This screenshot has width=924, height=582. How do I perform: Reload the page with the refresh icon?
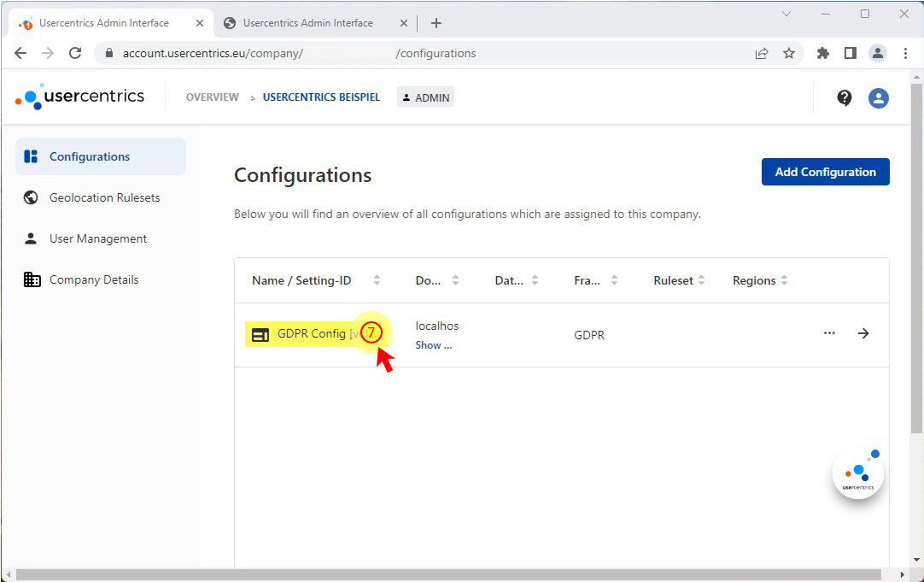click(x=75, y=53)
